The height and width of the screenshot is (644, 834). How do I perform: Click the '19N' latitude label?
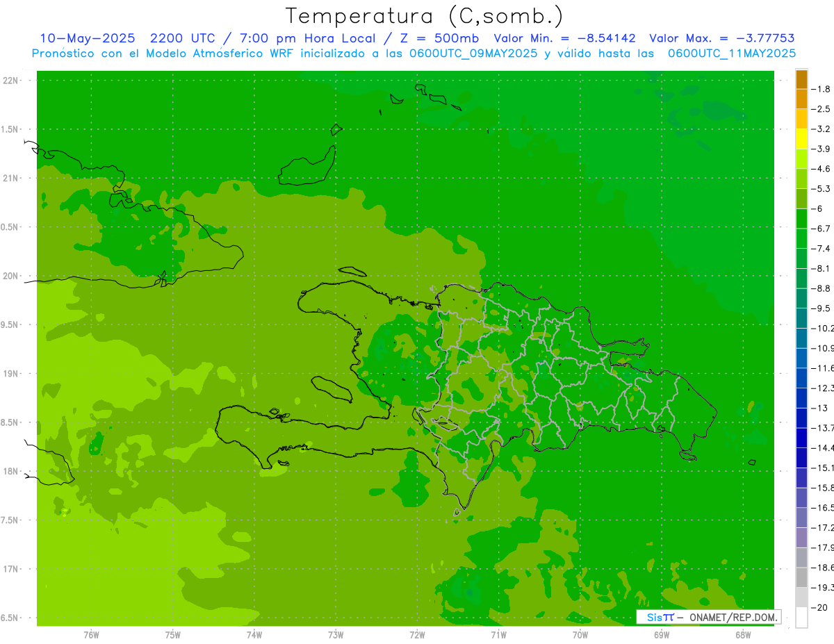point(10,374)
